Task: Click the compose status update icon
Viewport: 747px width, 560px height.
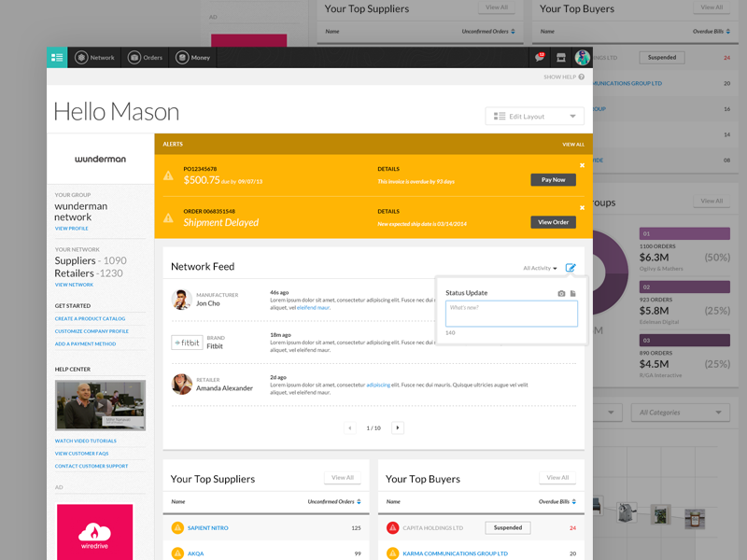Action: click(571, 268)
